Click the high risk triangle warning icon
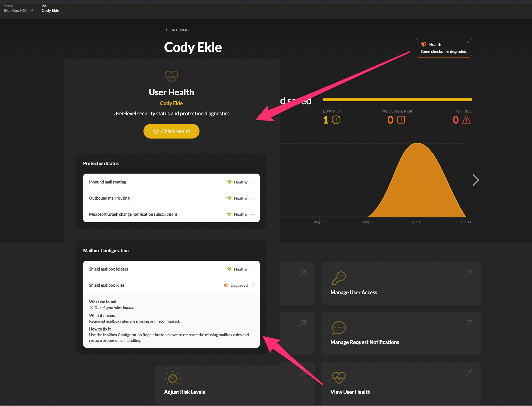Viewport: 532px width, 406px height. click(x=466, y=120)
